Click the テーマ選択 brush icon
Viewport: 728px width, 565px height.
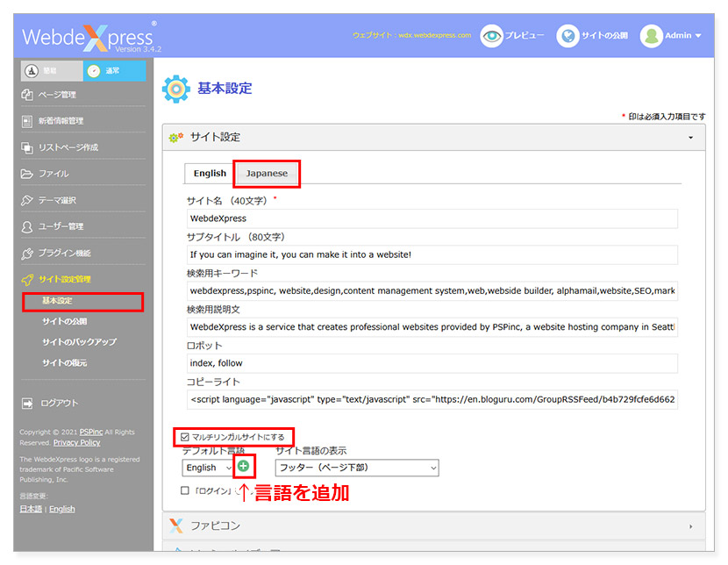click(x=27, y=200)
